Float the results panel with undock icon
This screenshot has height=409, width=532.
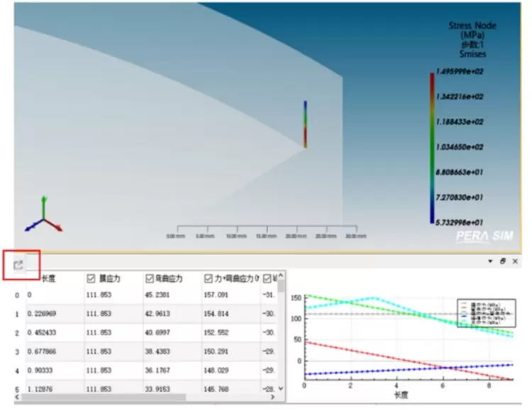(503, 261)
